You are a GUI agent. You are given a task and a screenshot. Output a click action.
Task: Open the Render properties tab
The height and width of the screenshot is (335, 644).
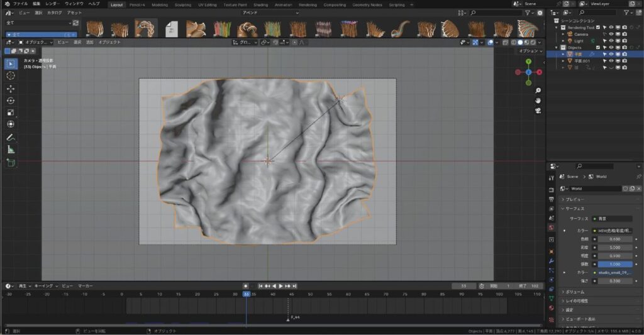click(551, 190)
